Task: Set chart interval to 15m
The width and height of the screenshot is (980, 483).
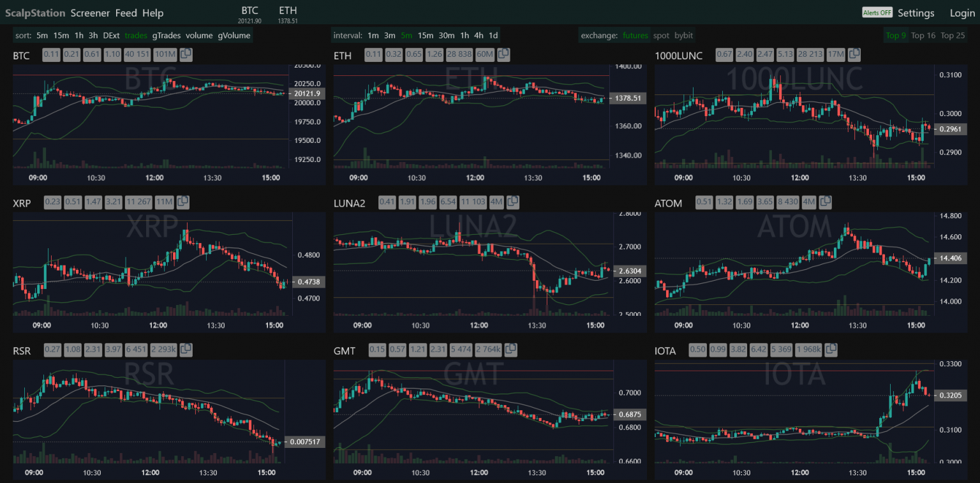Action: tap(426, 36)
